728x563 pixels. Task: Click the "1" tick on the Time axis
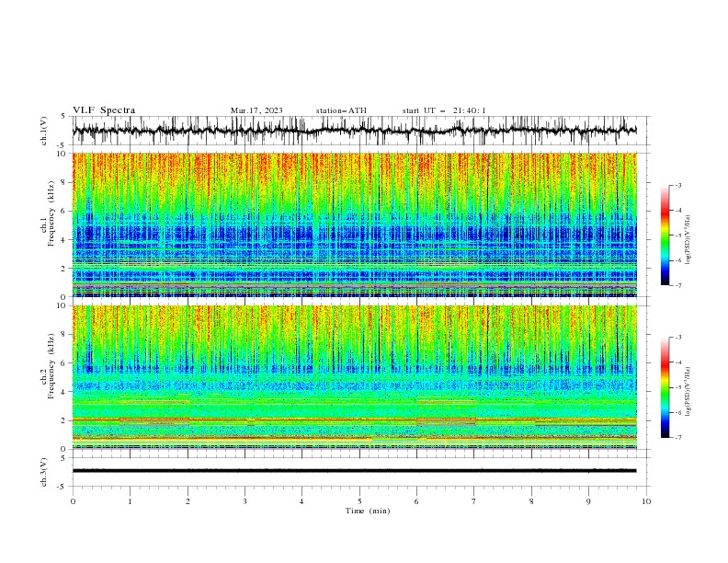click(x=130, y=501)
